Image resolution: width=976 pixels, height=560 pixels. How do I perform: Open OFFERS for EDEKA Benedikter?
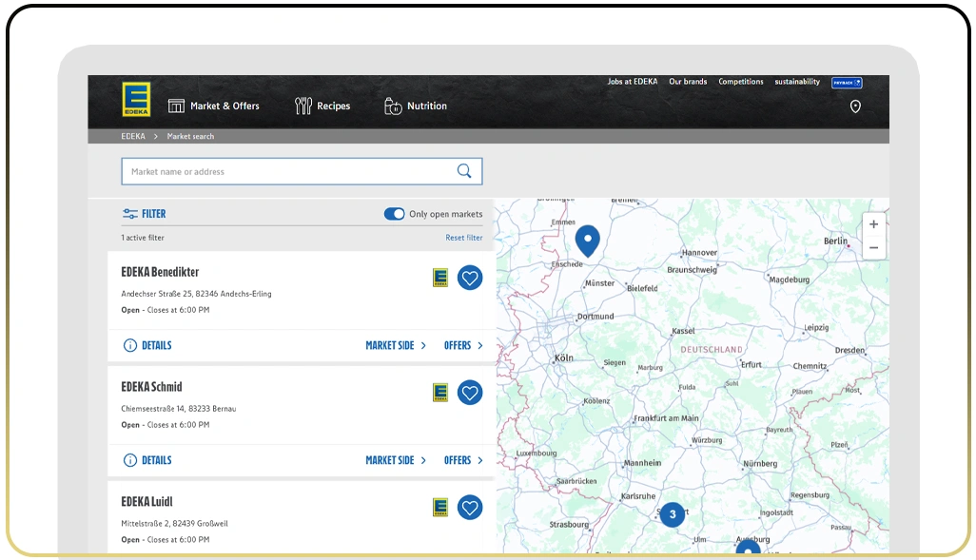coord(463,345)
